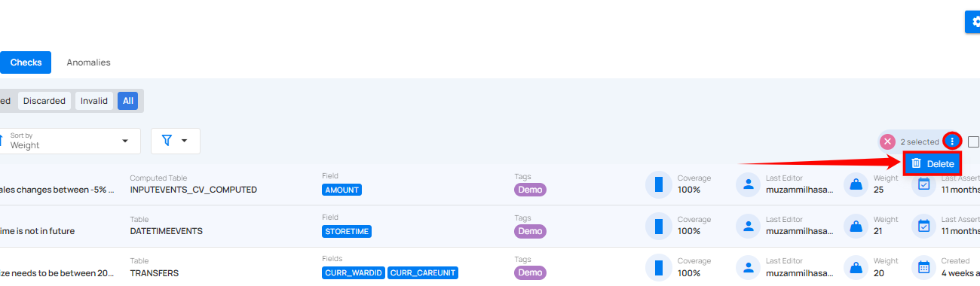The height and width of the screenshot is (286, 980).
Task: Click coverage icon in INPUTEVENTS_CV_COMPUTED row
Action: [x=659, y=184]
